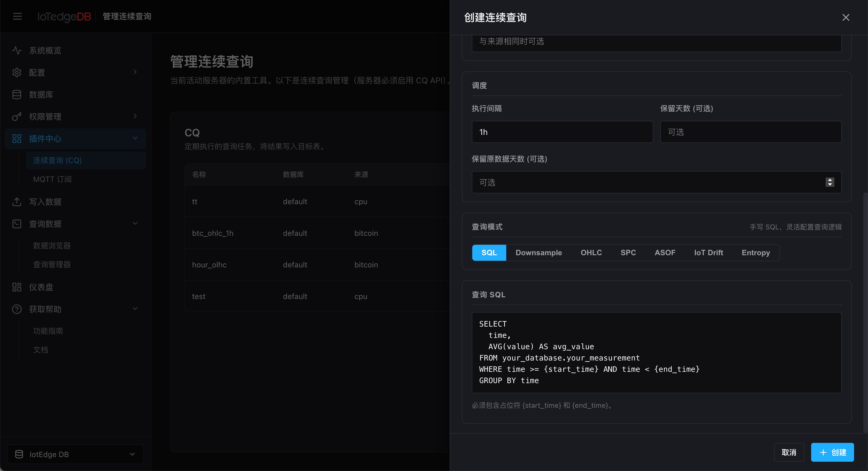Click the write data upload icon
The image size is (868, 471).
[x=17, y=202]
